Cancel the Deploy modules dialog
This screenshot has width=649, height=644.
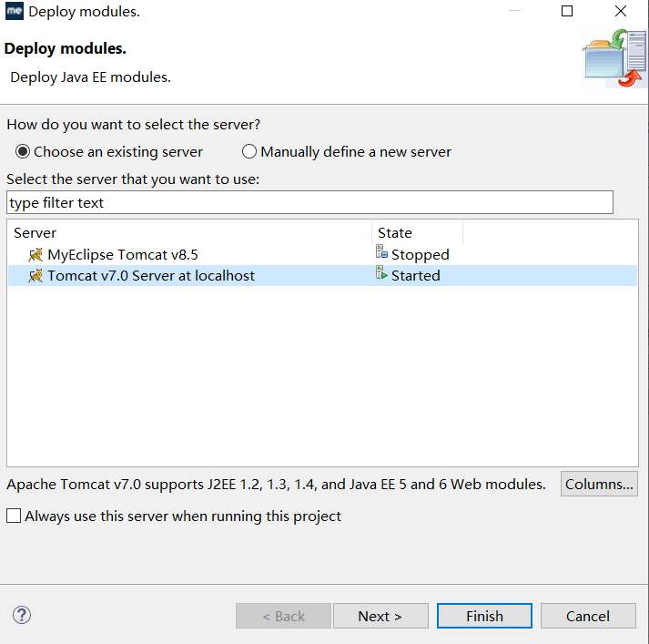(588, 616)
